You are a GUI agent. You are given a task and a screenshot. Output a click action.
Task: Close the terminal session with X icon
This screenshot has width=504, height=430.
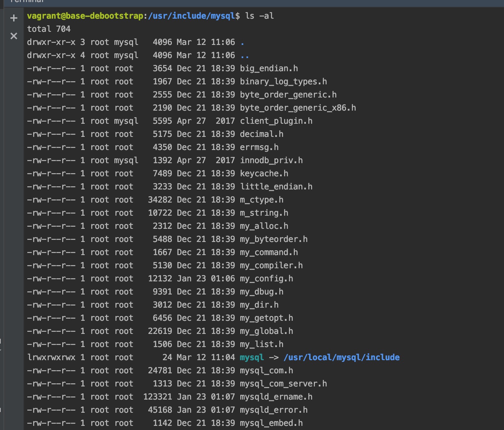pos(14,36)
